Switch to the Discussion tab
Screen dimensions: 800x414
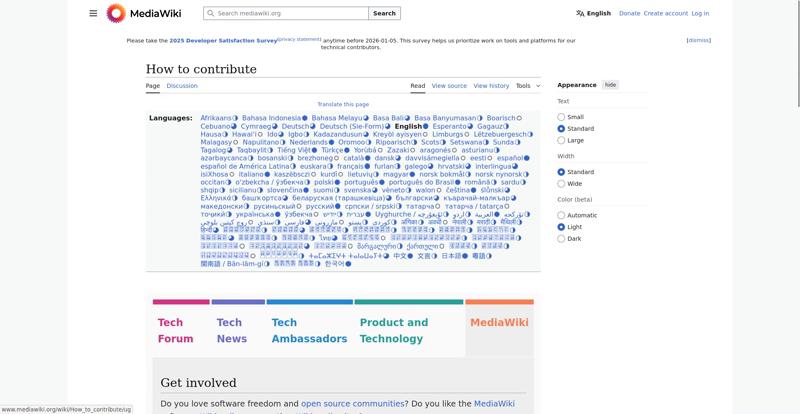click(x=182, y=86)
